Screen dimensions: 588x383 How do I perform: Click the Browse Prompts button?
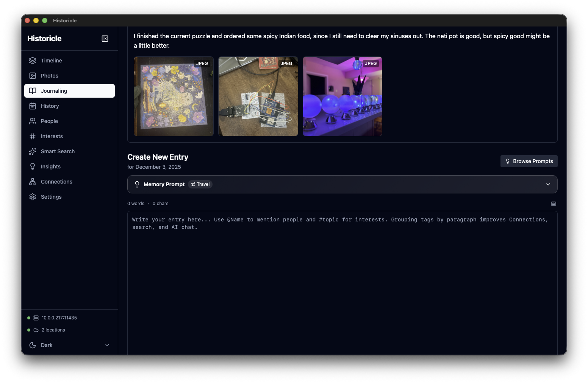pyautogui.click(x=529, y=161)
